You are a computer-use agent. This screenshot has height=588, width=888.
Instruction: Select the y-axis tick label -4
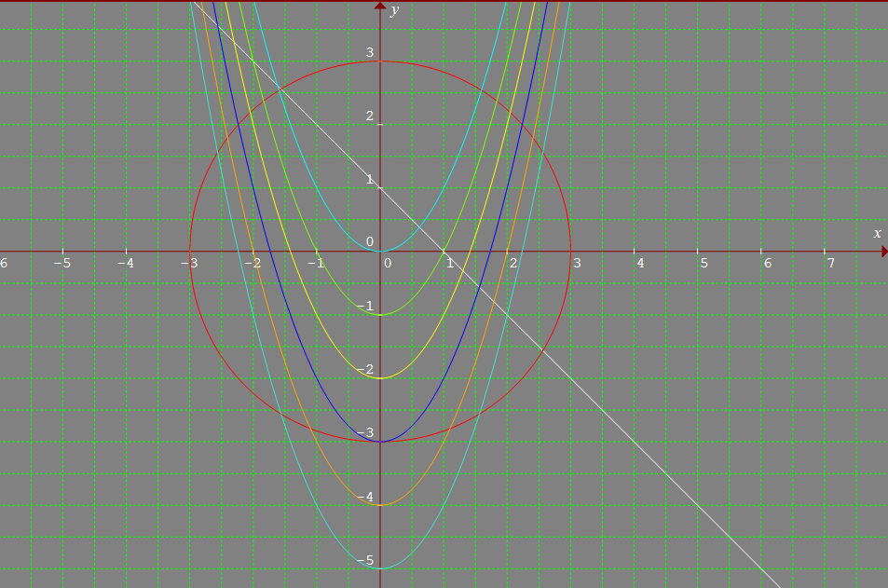[366, 497]
